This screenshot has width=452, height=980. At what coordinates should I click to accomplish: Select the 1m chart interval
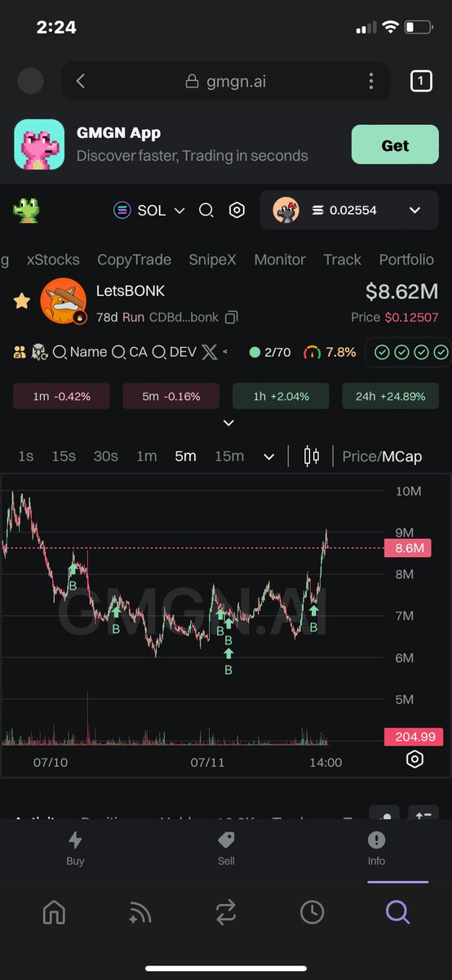(x=146, y=456)
